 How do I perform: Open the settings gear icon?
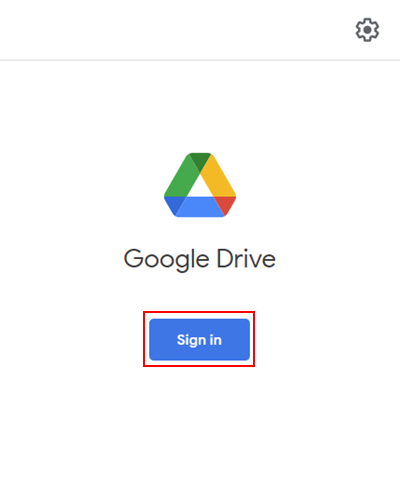click(x=367, y=30)
